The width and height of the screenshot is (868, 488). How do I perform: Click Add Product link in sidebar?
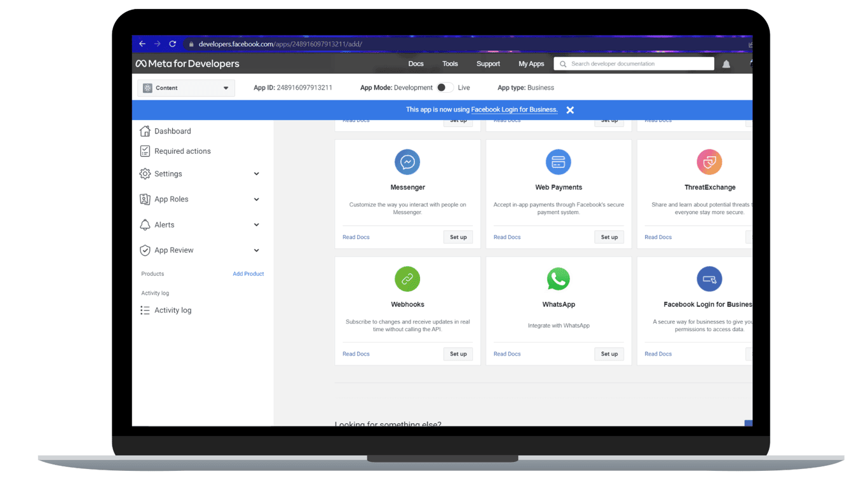coord(248,274)
